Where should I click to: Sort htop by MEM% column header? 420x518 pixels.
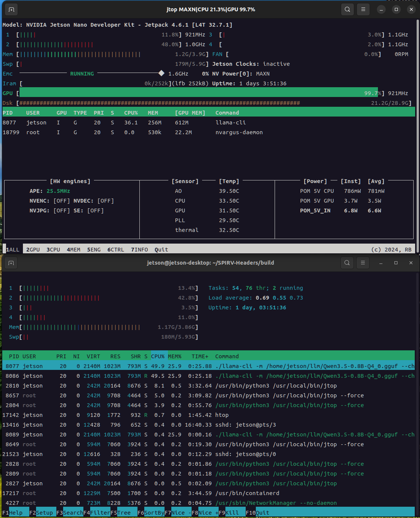(x=175, y=356)
